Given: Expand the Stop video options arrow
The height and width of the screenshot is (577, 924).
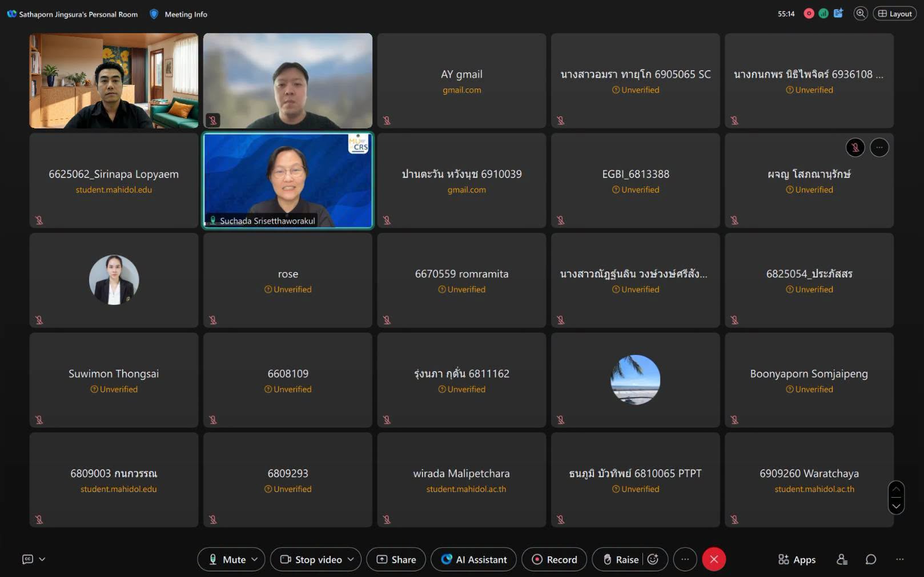Looking at the screenshot, I should coord(351,559).
